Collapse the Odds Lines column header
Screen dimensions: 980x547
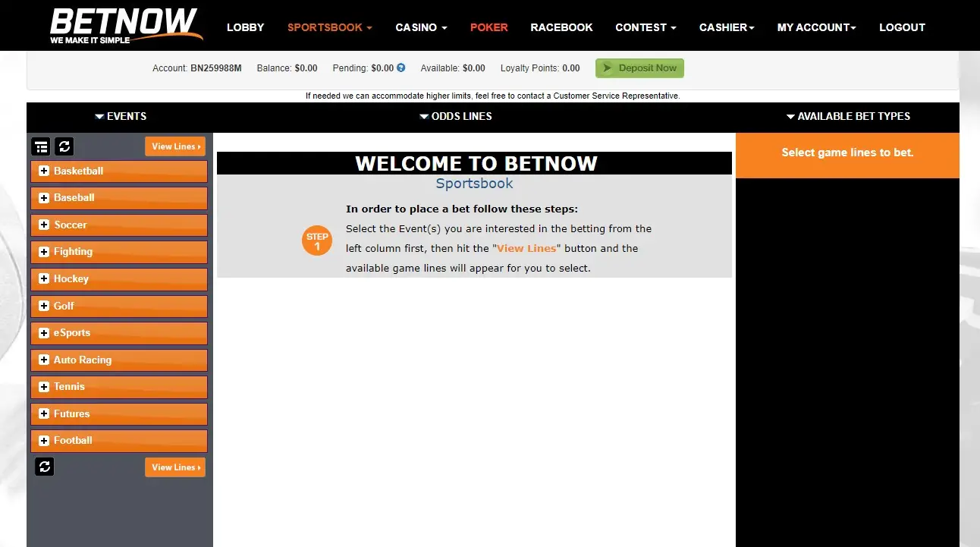tap(456, 116)
